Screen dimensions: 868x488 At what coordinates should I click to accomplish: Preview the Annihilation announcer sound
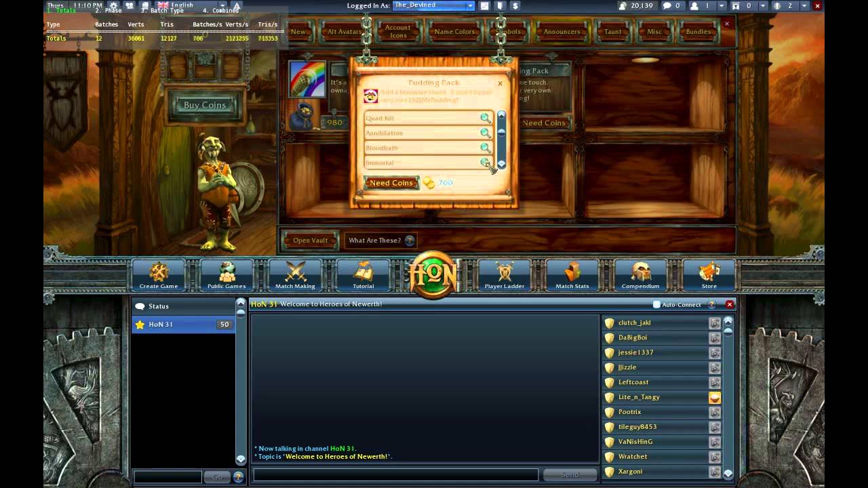pos(485,133)
